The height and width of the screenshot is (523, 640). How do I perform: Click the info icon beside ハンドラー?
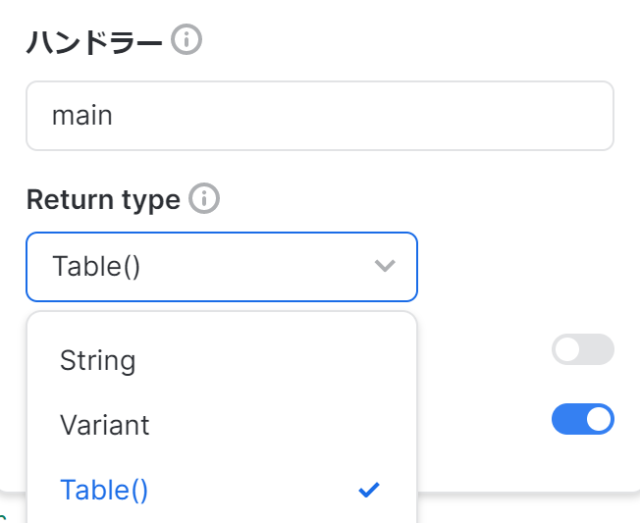[186, 40]
